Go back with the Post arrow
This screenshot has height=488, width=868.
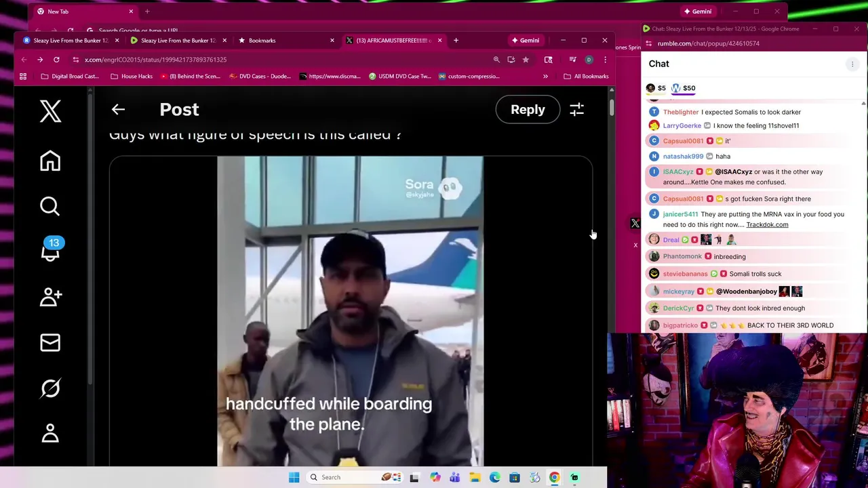(x=118, y=109)
